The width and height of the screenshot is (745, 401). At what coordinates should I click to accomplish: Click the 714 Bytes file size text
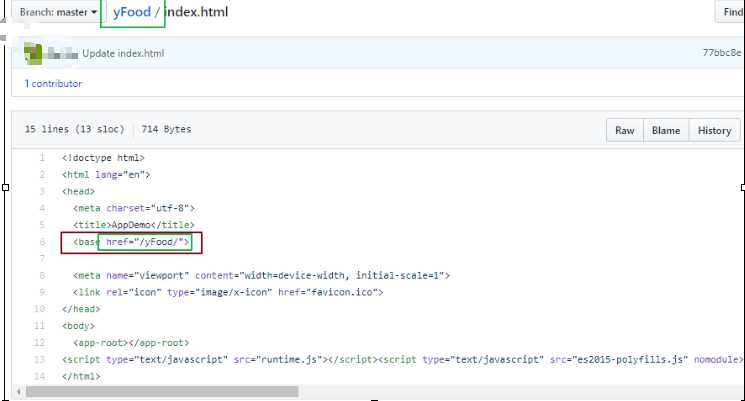166,129
